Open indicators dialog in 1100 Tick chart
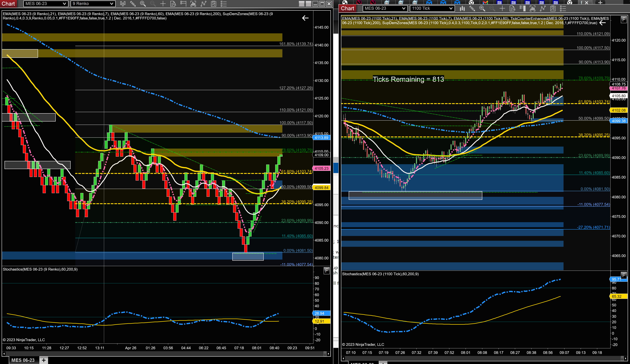The height and width of the screenshot is (364, 630). [543, 8]
